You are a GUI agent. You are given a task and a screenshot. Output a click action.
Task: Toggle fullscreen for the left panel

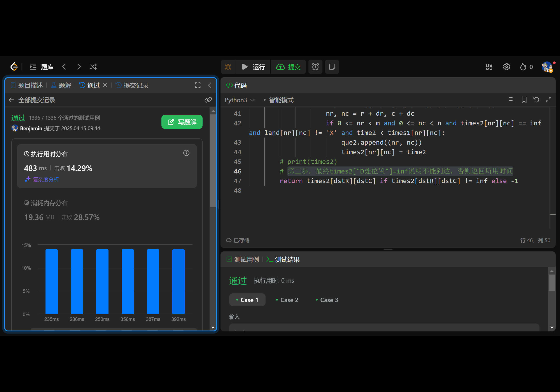pyautogui.click(x=198, y=85)
